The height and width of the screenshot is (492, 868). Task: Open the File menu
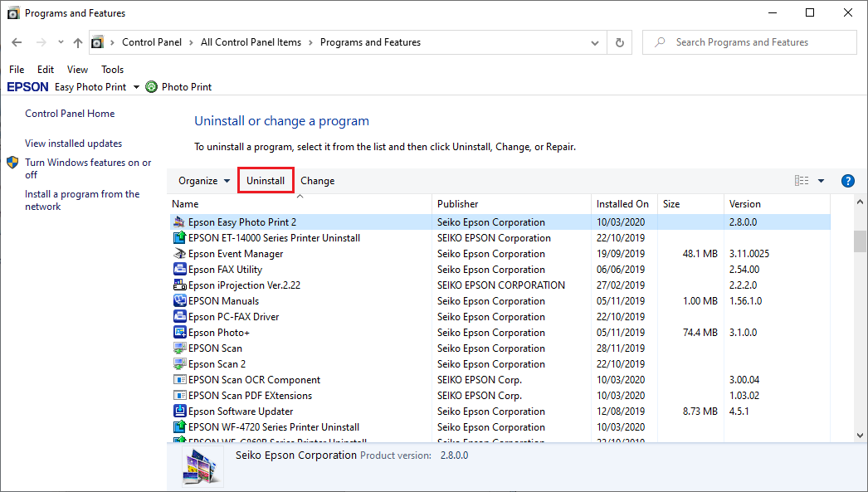(x=17, y=69)
